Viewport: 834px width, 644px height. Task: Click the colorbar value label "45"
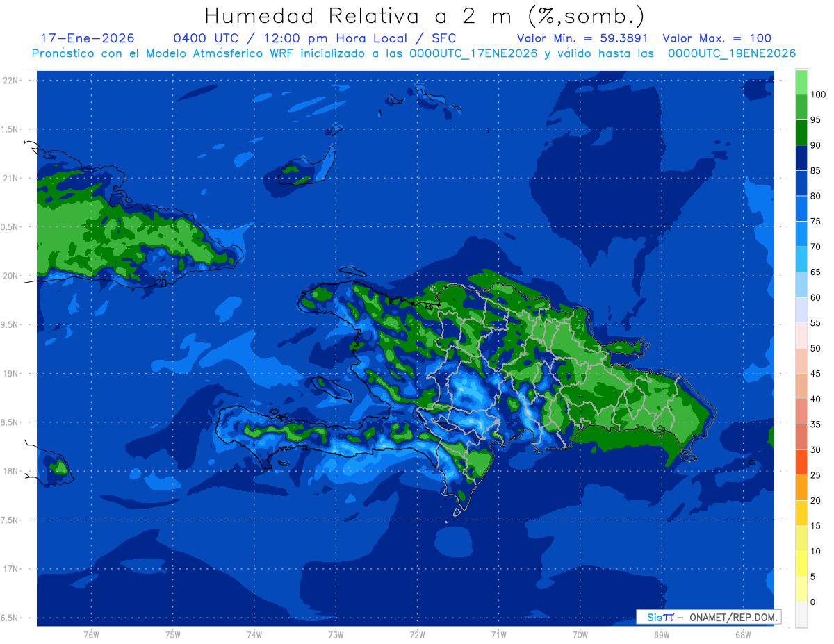(x=815, y=374)
